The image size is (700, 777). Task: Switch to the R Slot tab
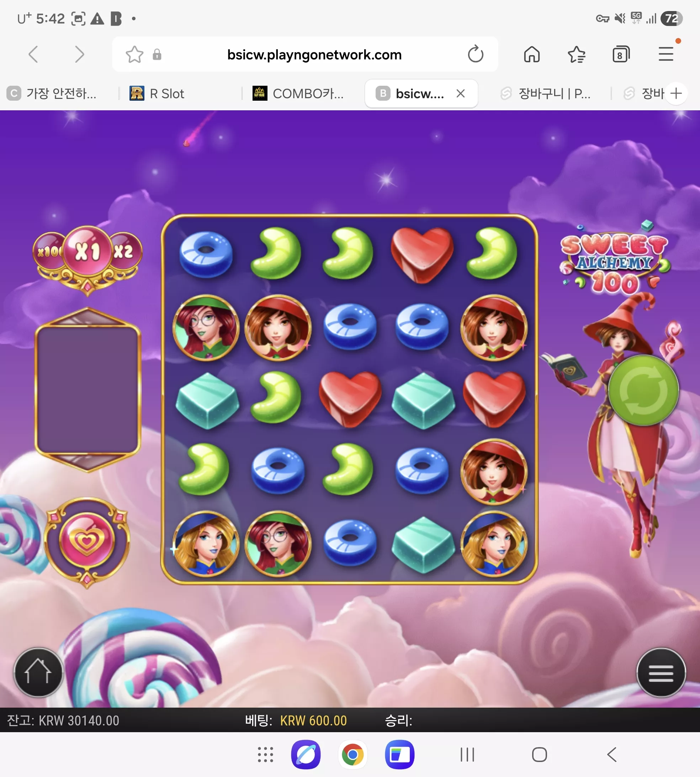(157, 94)
